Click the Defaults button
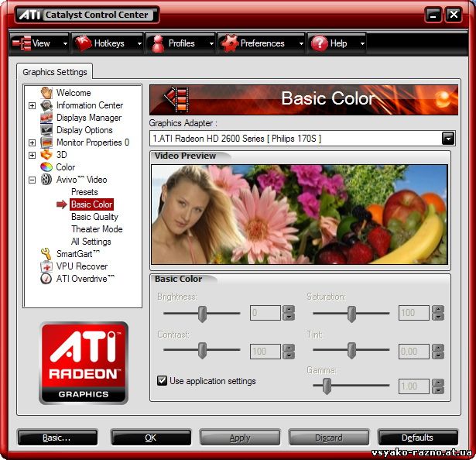Image resolution: width=476 pixels, height=460 pixels. [x=418, y=438]
